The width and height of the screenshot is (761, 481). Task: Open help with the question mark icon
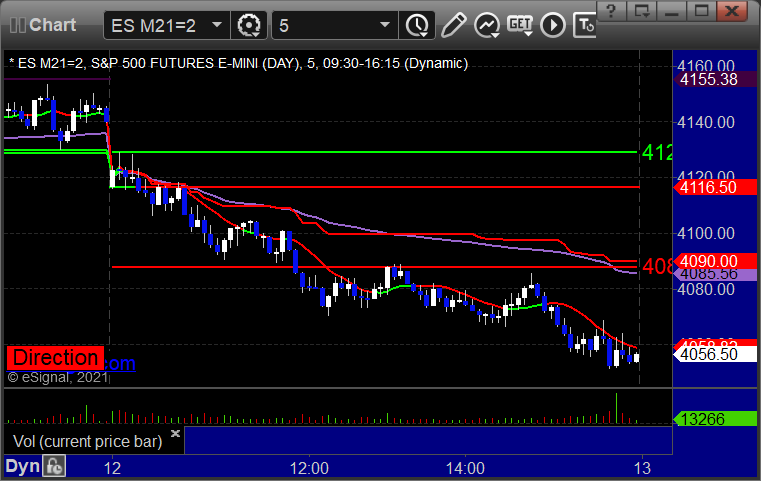click(x=612, y=11)
